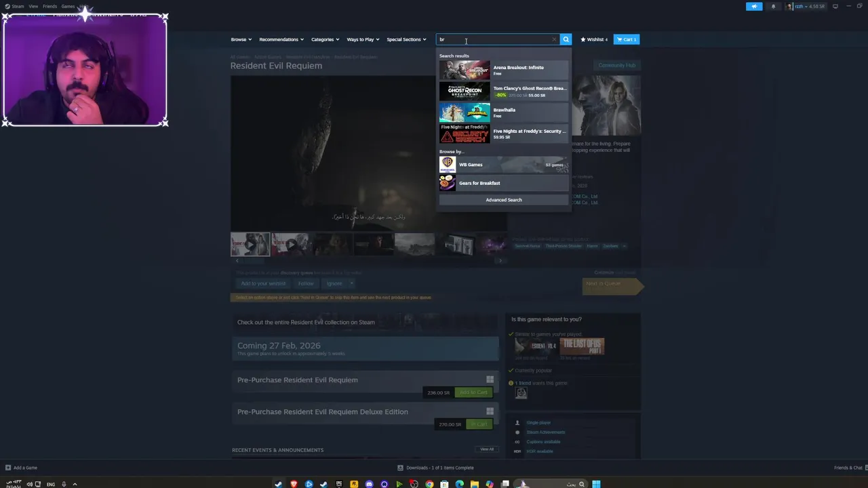Open the rzzh account dropdown
Screen dimensions: 868x488
click(x=806, y=6)
